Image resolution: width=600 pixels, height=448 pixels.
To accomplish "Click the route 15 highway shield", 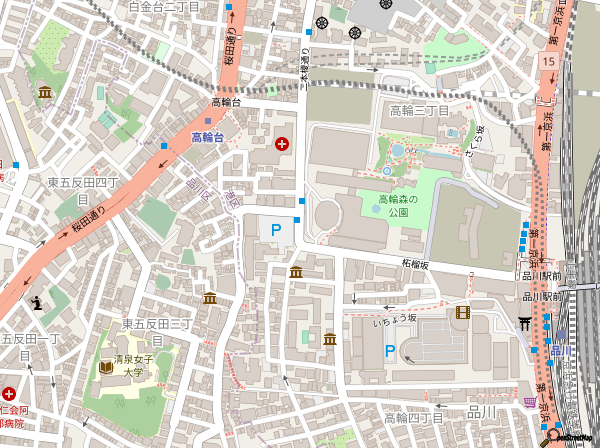I will [548, 62].
